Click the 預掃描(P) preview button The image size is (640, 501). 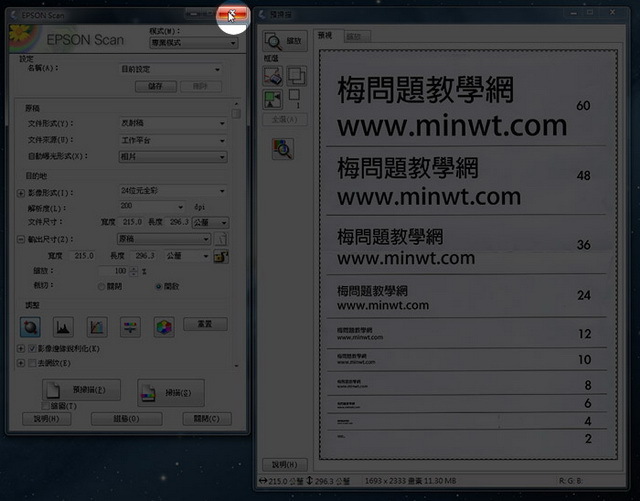[81, 390]
